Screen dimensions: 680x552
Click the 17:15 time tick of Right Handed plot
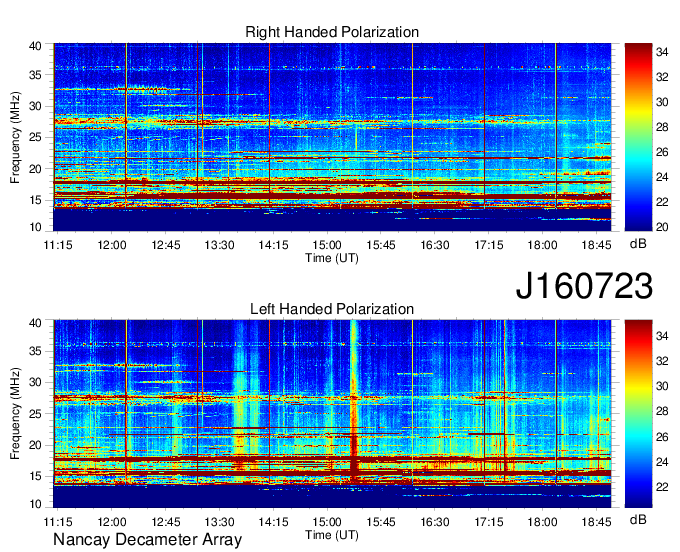[489, 245]
